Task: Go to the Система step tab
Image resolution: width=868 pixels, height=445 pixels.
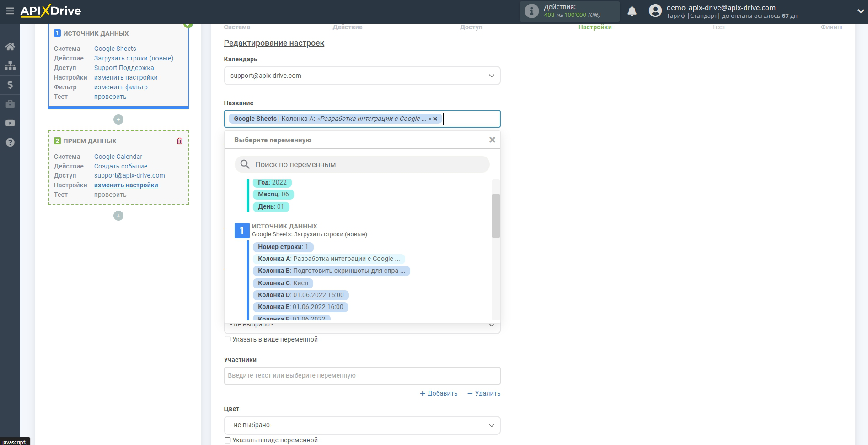Action: [x=237, y=27]
